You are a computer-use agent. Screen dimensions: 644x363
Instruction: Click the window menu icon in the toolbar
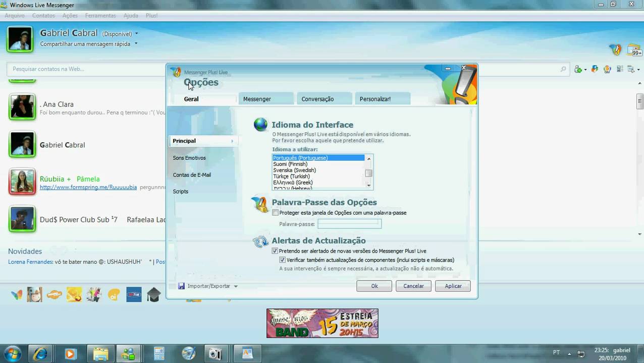coord(631,69)
